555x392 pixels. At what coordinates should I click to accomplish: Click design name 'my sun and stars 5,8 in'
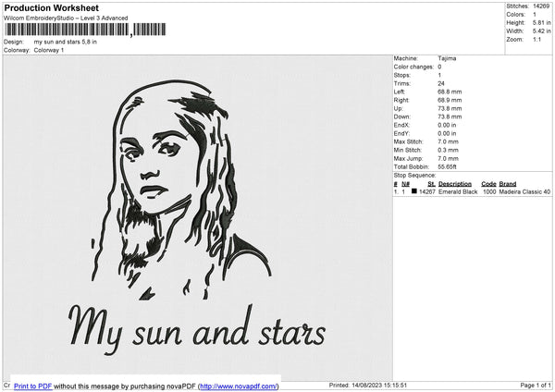(65, 42)
